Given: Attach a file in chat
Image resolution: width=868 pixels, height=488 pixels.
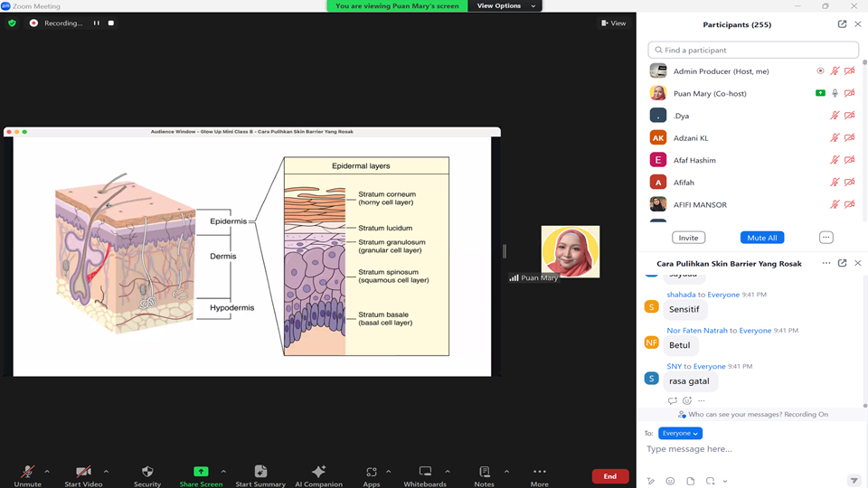Looking at the screenshot, I should pyautogui.click(x=690, y=481).
